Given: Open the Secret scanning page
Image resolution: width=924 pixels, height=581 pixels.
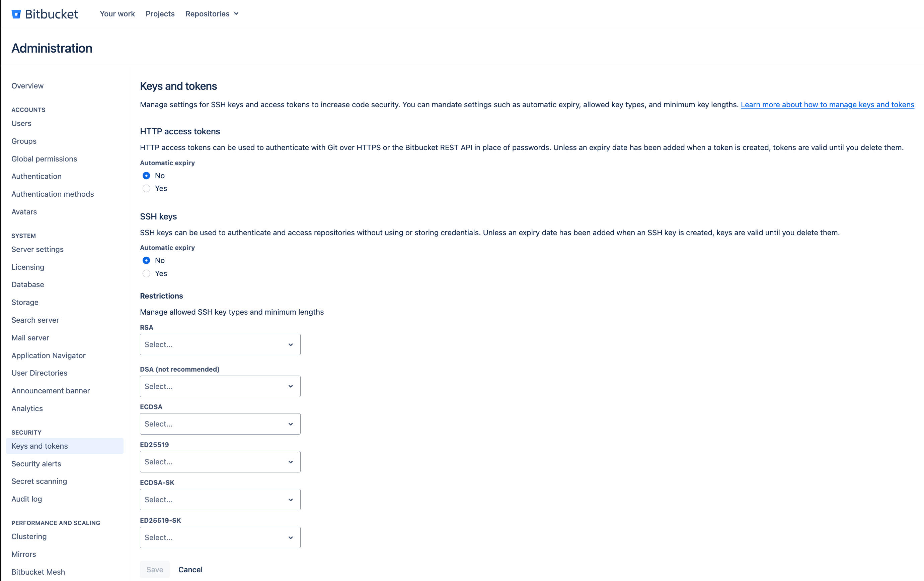Looking at the screenshot, I should click(39, 481).
